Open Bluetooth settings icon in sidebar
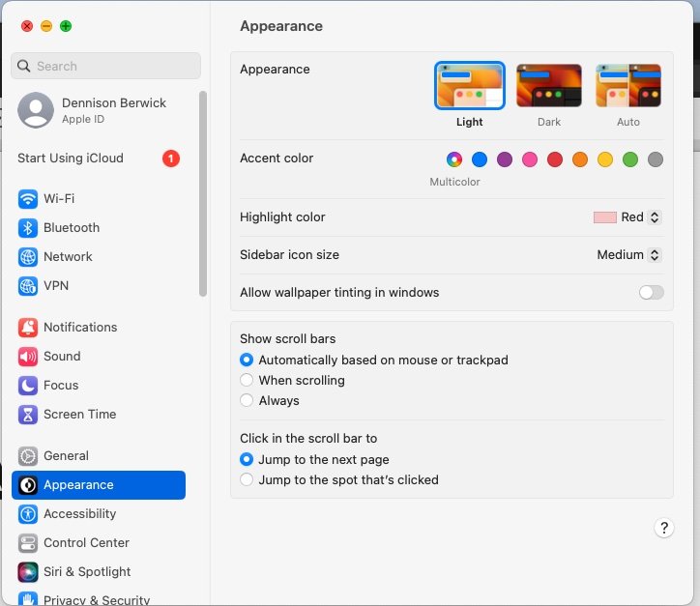The width and height of the screenshot is (700, 606). click(x=28, y=227)
